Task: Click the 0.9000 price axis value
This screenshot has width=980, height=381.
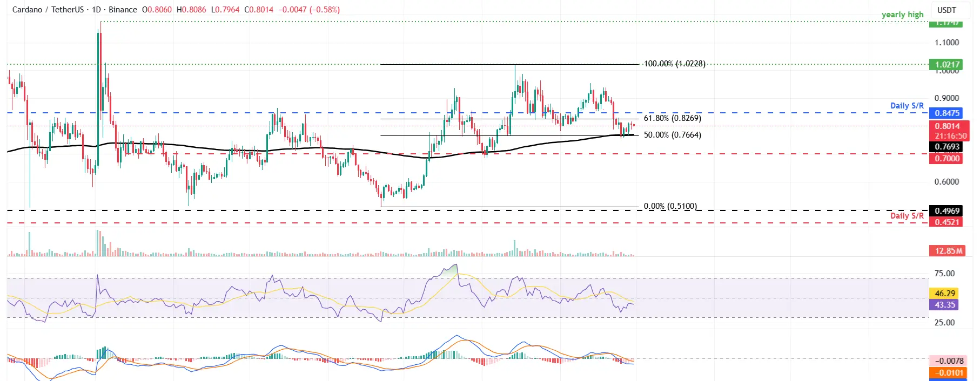Action: tap(947, 98)
